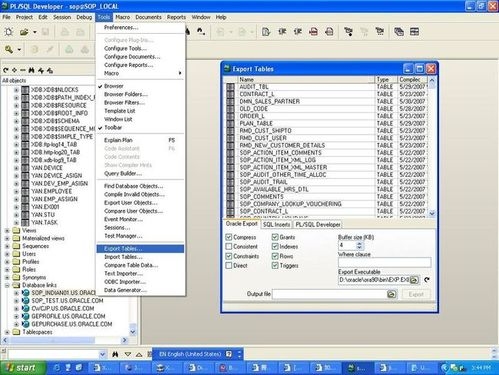This screenshot has height=375, width=499.
Task: Open the dropdown arrow beside the Open folder icon
Action: pos(35,32)
